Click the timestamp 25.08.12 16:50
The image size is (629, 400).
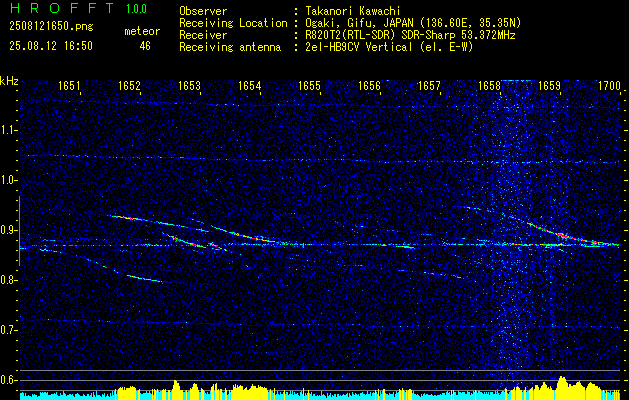point(51,46)
